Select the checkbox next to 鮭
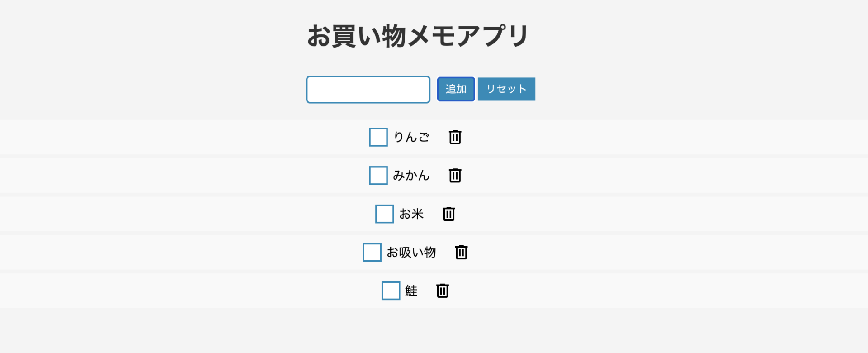The height and width of the screenshot is (353, 868). coord(391,291)
